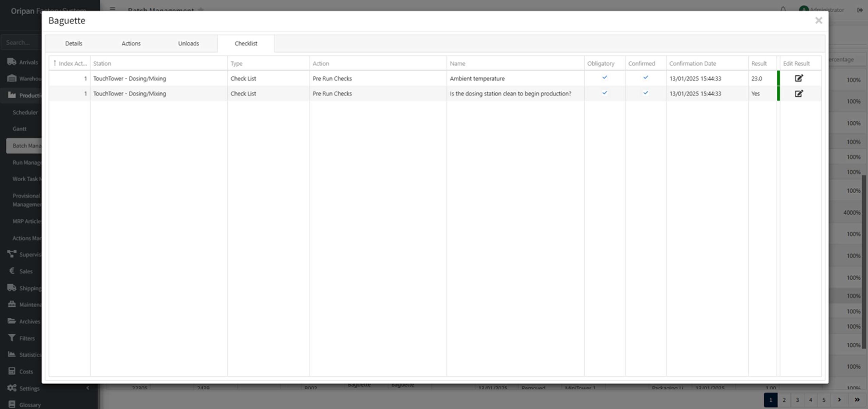The image size is (868, 409).
Task: Toggle Obligatory checkbox for dosing station row
Action: click(605, 93)
